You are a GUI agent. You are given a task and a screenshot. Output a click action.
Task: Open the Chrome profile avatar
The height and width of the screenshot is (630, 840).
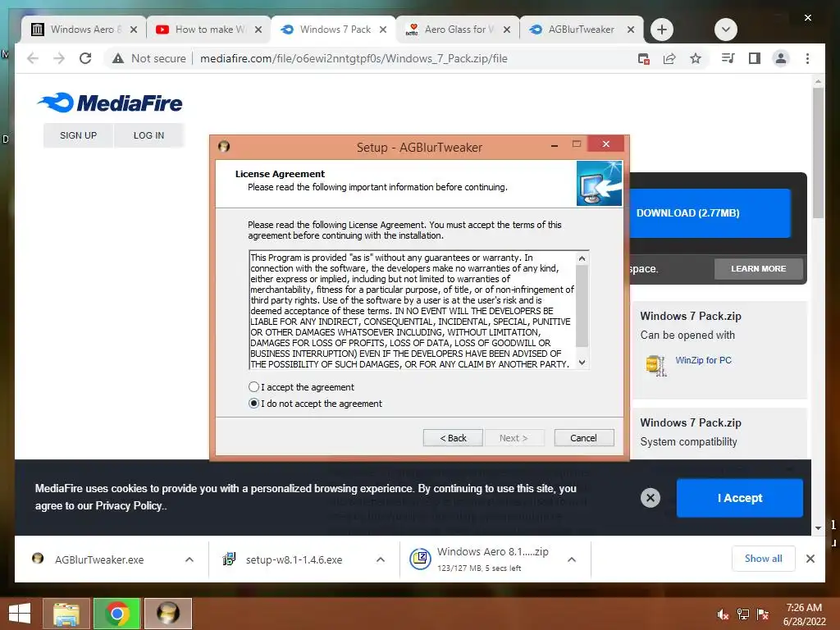point(781,58)
